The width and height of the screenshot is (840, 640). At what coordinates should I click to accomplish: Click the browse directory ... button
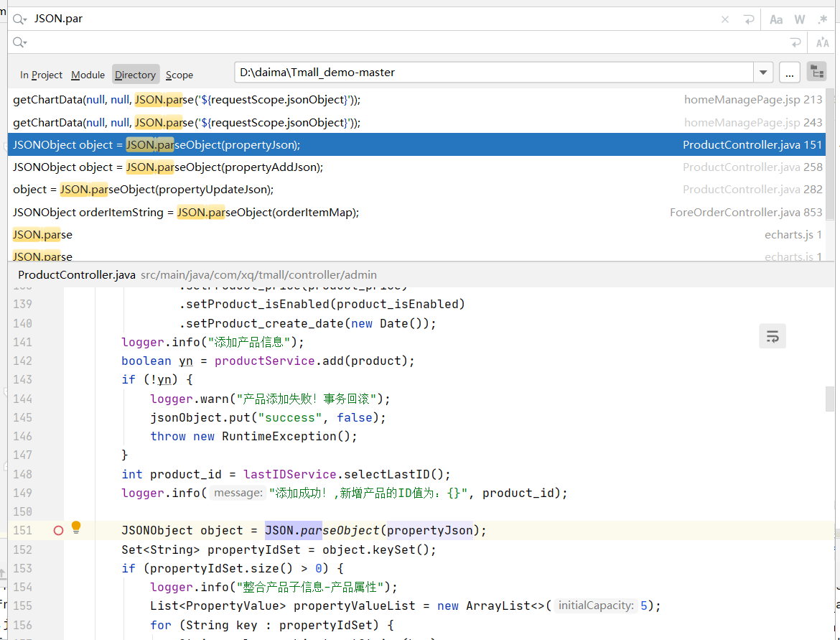coord(788,71)
